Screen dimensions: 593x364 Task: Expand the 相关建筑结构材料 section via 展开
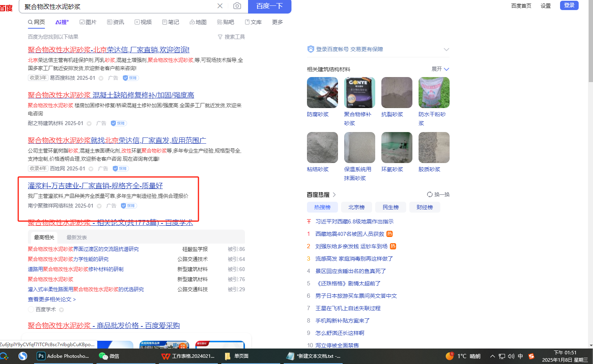(x=440, y=69)
